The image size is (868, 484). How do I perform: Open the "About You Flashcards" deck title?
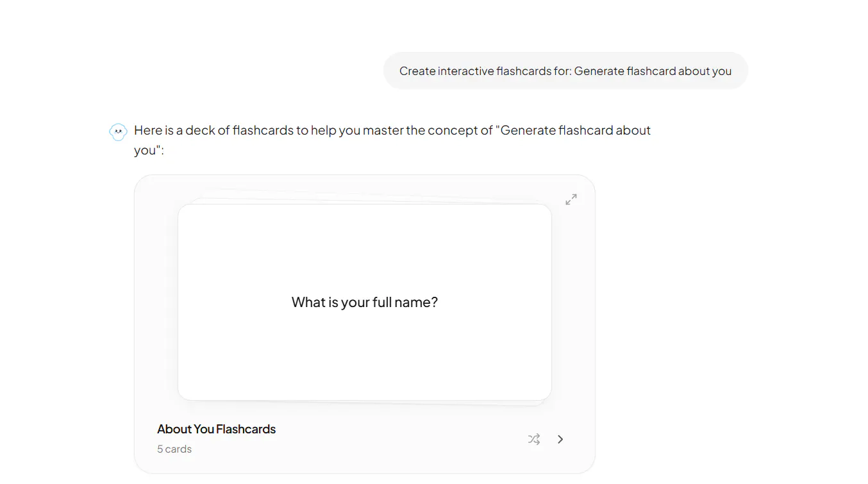216,429
